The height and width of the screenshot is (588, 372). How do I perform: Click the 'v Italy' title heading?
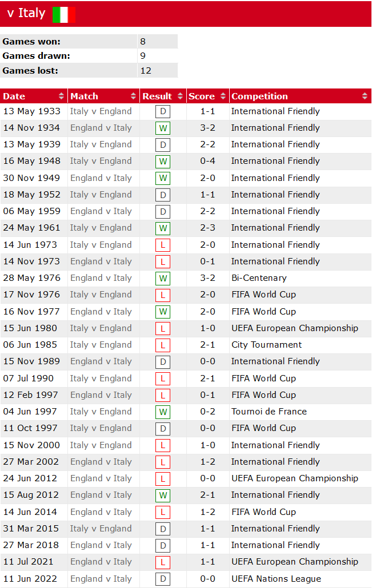[26, 13]
